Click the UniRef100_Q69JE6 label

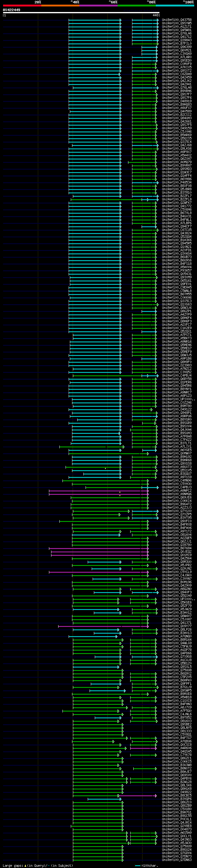pyautogui.click(x=177, y=497)
